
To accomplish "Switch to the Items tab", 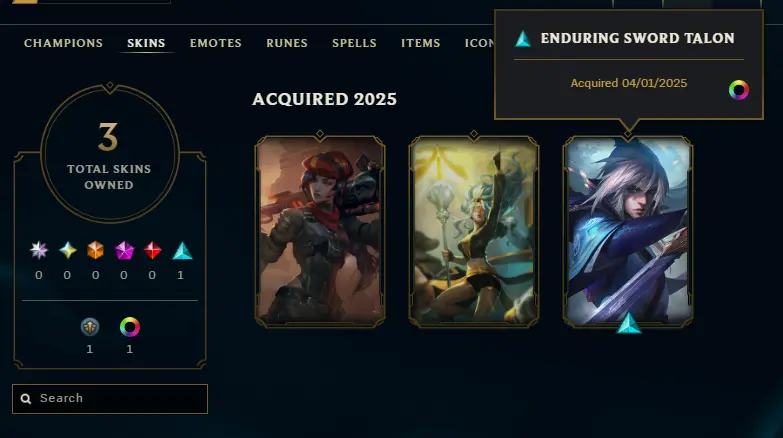I will point(420,43).
